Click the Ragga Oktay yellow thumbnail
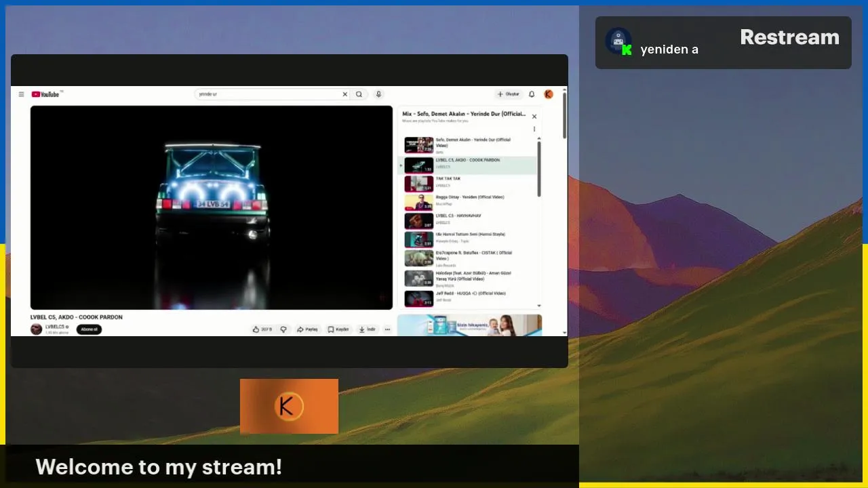 point(419,202)
